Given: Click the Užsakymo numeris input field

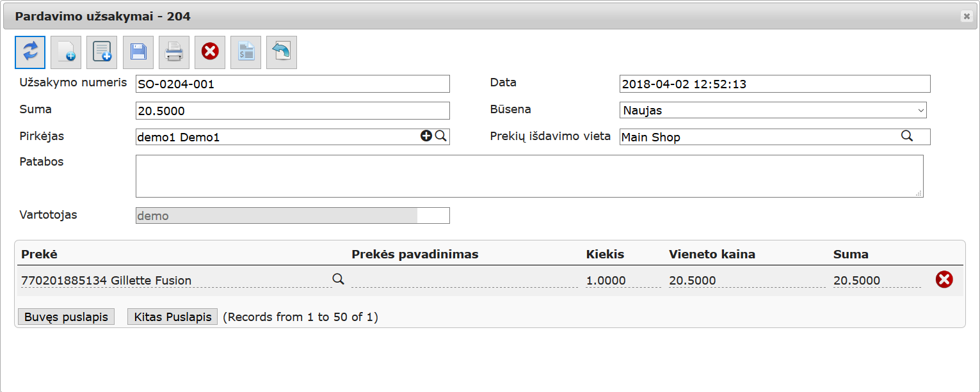Looking at the screenshot, I should 293,84.
